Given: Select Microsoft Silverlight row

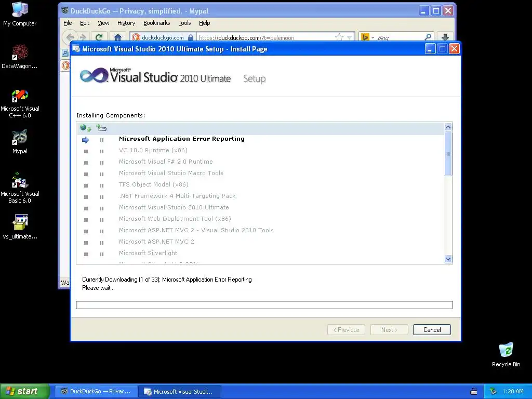Looking at the screenshot, I should pos(260,253).
